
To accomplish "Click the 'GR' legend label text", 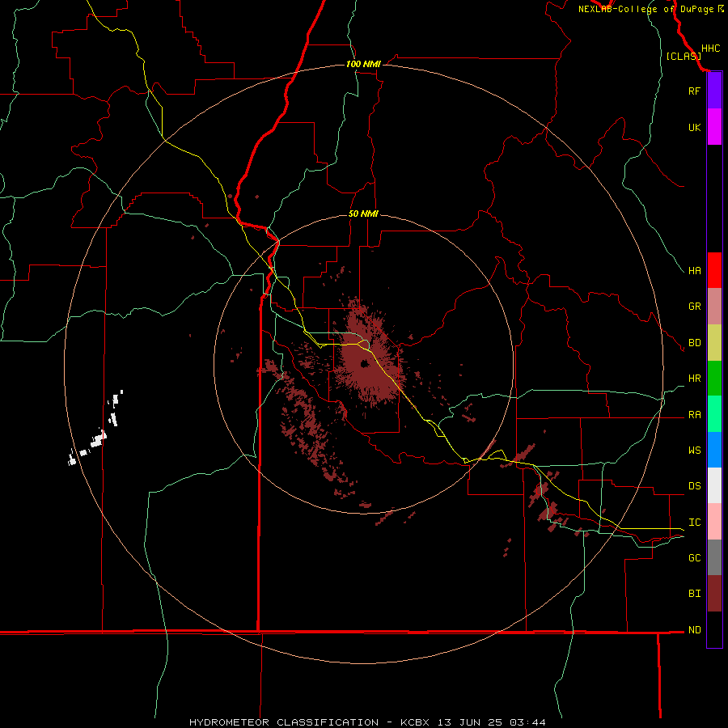I will point(694,307).
